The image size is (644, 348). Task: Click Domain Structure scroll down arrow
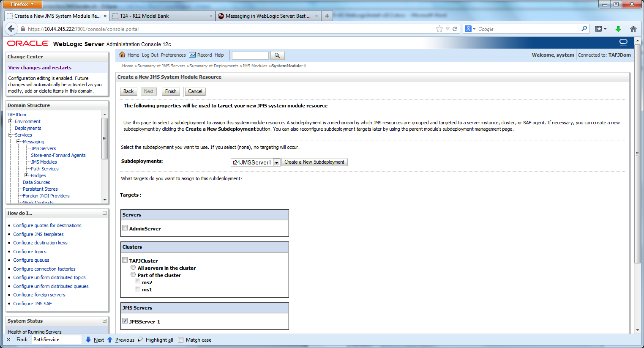(x=105, y=200)
